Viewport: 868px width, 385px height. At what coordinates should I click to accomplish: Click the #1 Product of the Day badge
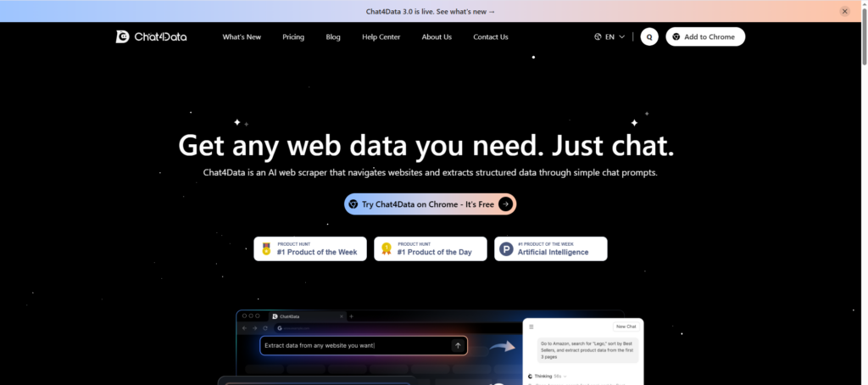tap(431, 248)
